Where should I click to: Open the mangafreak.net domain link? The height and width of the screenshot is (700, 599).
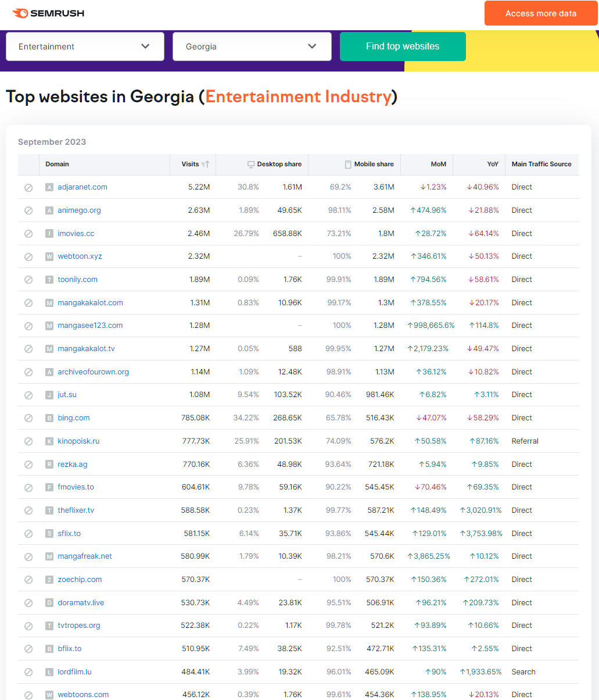point(85,556)
